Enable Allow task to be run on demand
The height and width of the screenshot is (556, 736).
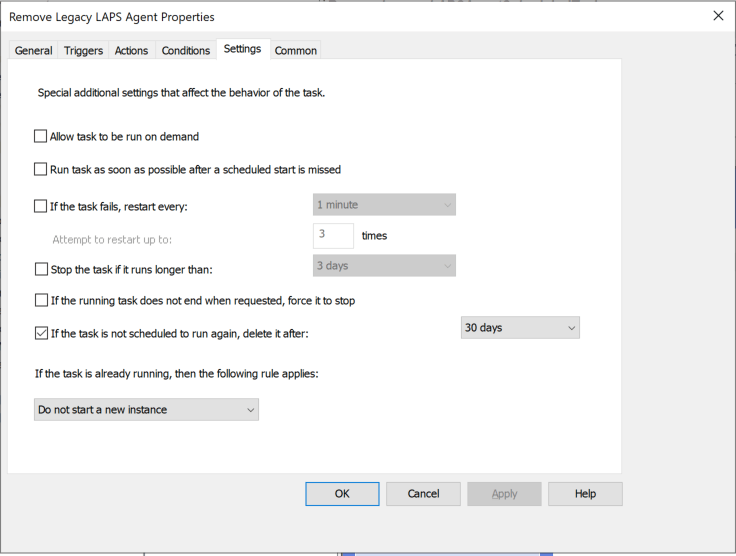pos(41,137)
